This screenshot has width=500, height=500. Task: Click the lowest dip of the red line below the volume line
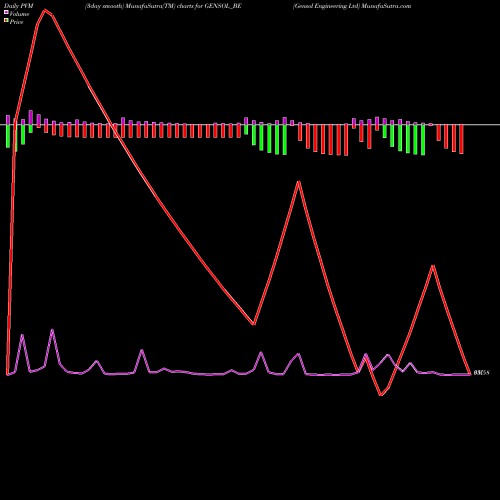point(381,395)
